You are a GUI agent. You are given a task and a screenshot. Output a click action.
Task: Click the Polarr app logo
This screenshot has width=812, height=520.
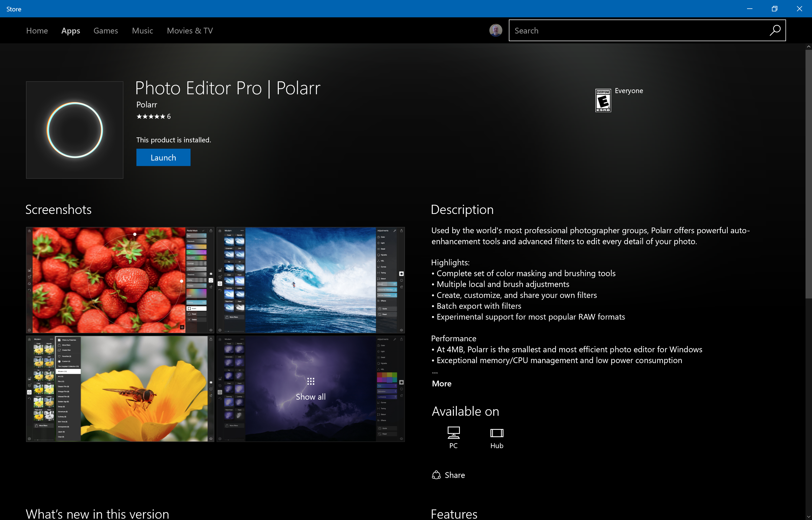74,130
